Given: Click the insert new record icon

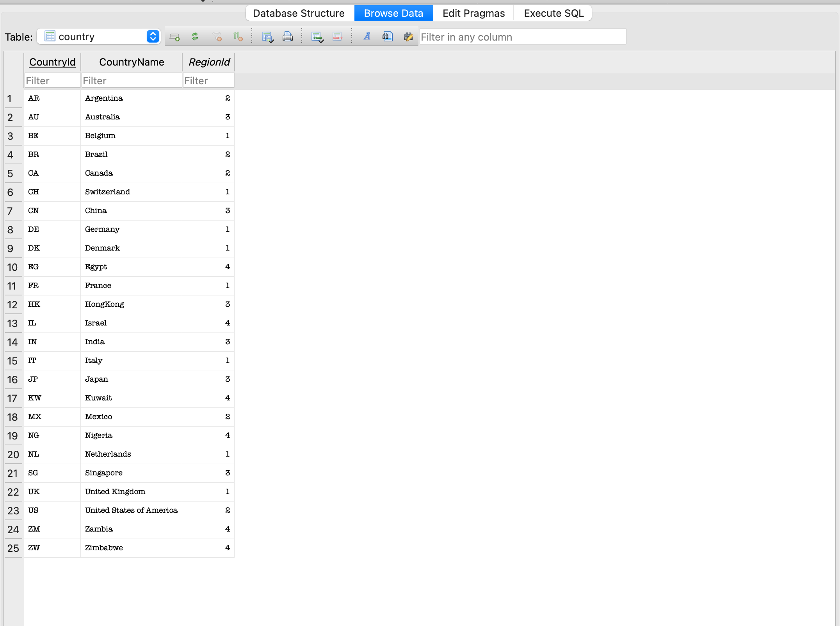Looking at the screenshot, I should (317, 37).
